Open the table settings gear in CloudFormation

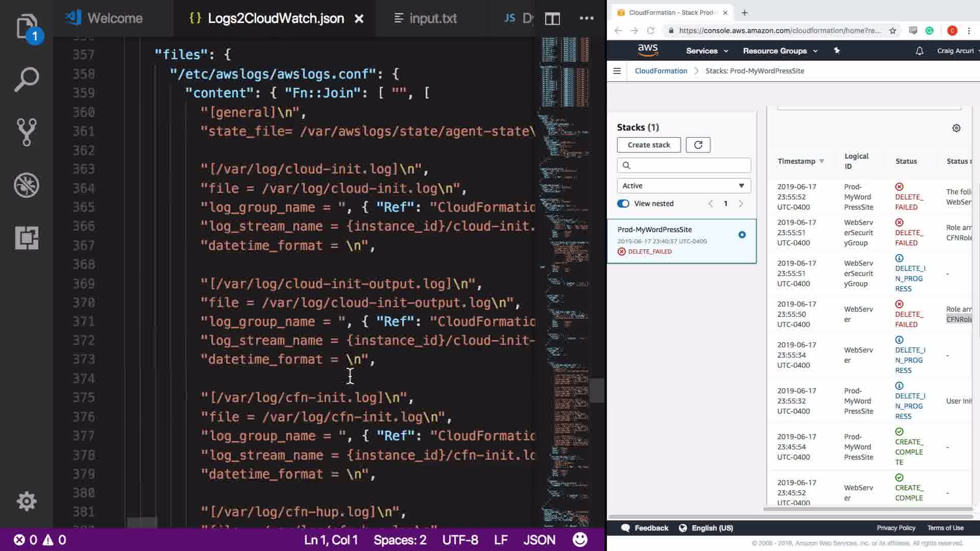pos(957,128)
